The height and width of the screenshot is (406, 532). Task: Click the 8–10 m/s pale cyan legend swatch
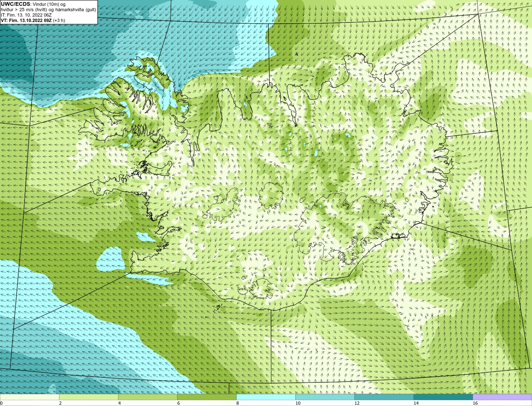tap(266, 397)
